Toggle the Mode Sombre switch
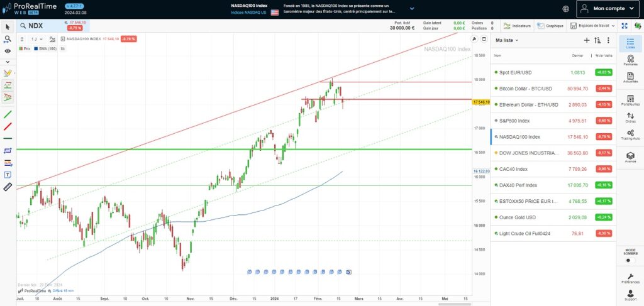 630,261
